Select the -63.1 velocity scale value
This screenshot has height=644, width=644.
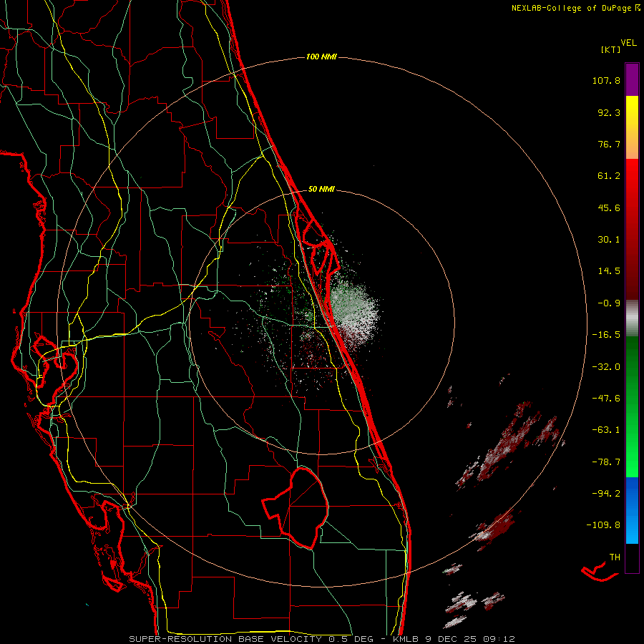(606, 430)
